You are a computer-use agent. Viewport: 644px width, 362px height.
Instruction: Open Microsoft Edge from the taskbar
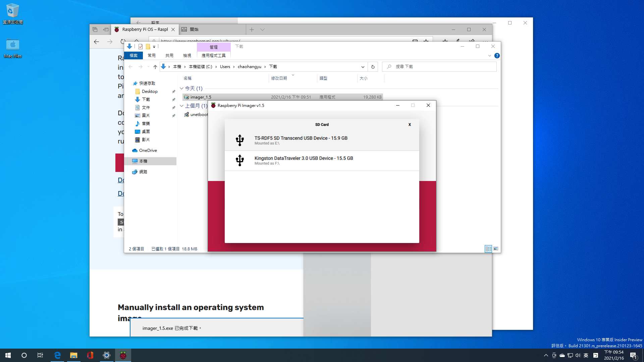click(x=57, y=355)
